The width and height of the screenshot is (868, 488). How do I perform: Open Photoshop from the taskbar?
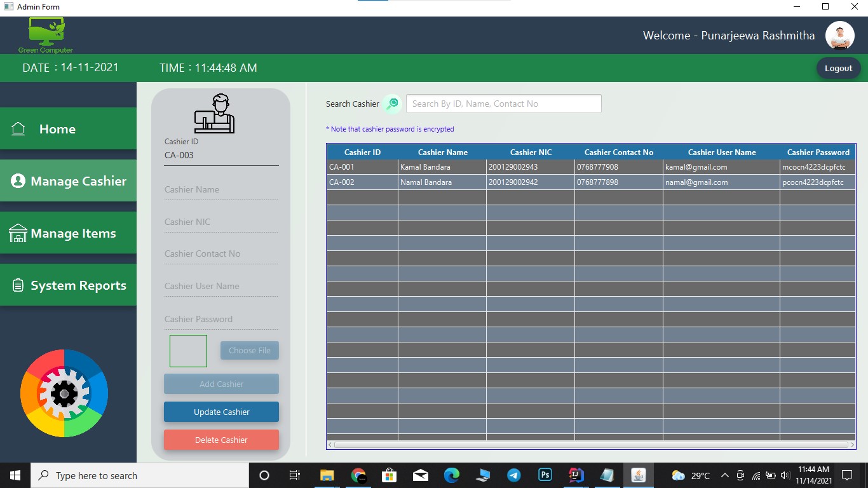tap(545, 475)
